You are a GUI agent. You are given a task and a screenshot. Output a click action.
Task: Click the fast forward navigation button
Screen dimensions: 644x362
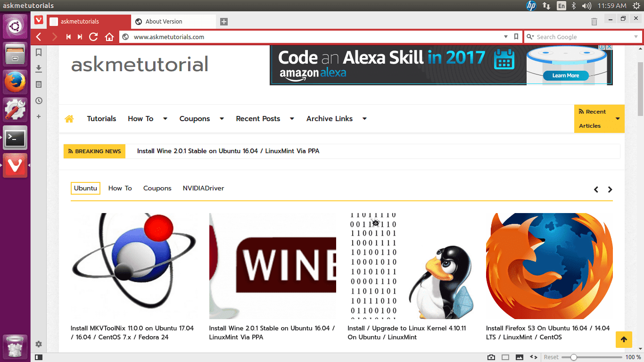[x=80, y=37]
